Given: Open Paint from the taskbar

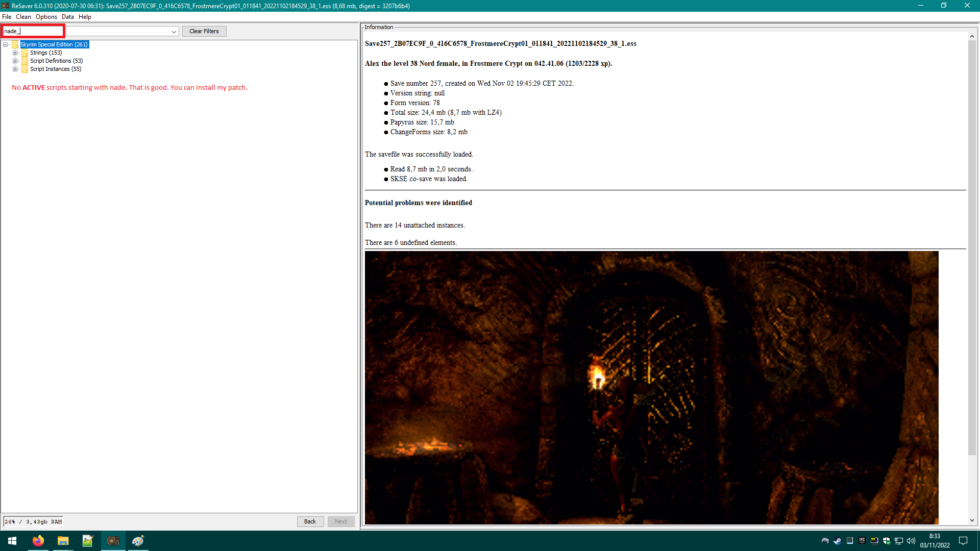Looking at the screenshot, I should click(138, 541).
